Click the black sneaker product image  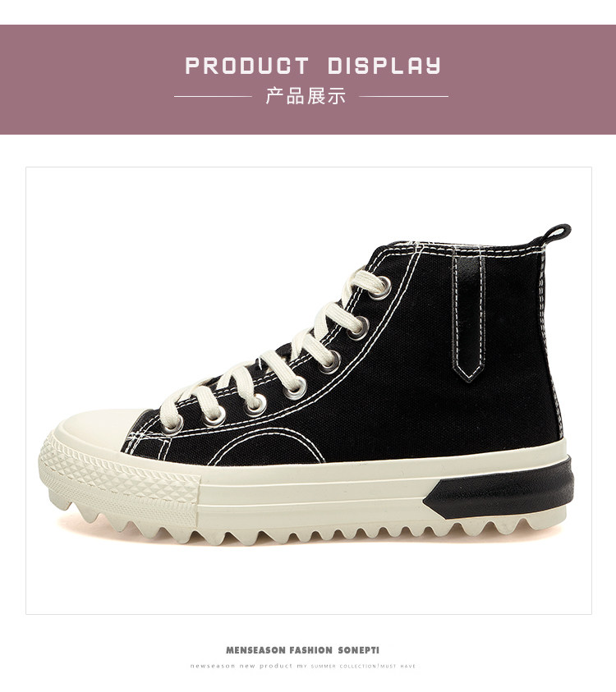pos(308,386)
